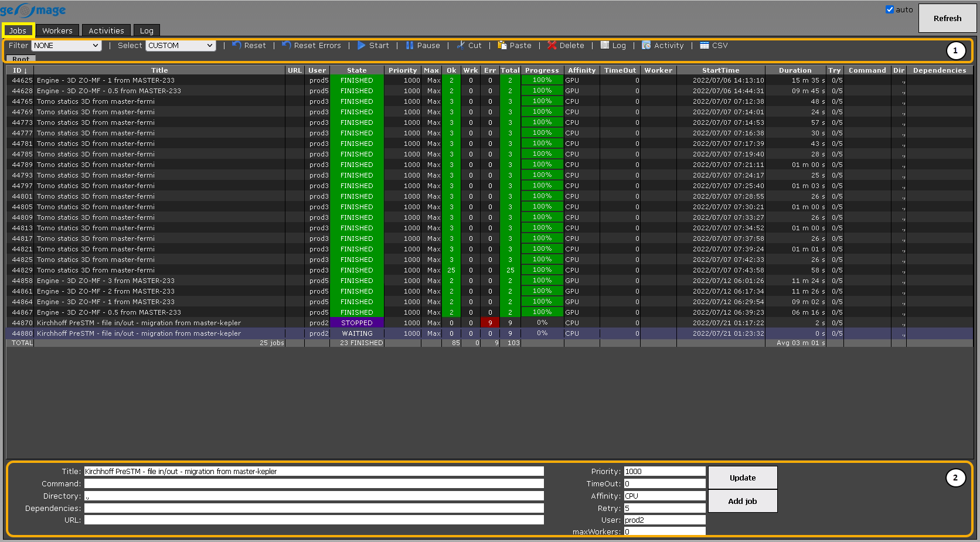
Task: Click the Pause icon in toolbar
Action: pos(410,45)
